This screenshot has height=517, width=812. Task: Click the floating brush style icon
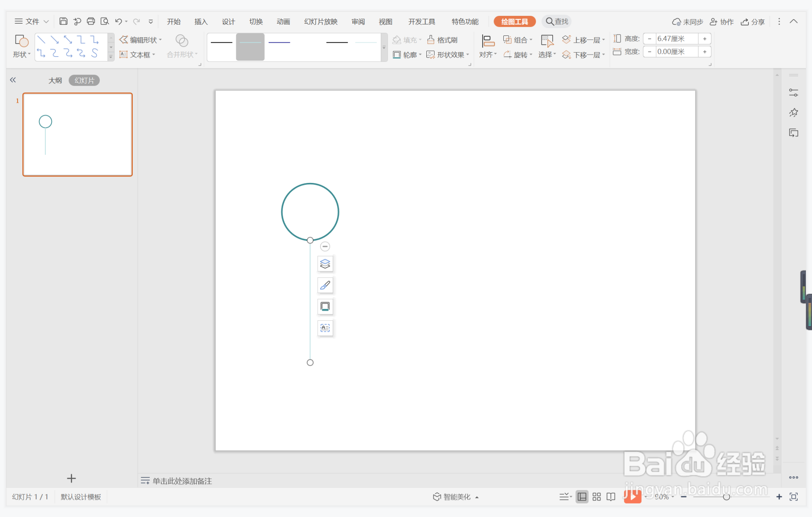pos(325,285)
